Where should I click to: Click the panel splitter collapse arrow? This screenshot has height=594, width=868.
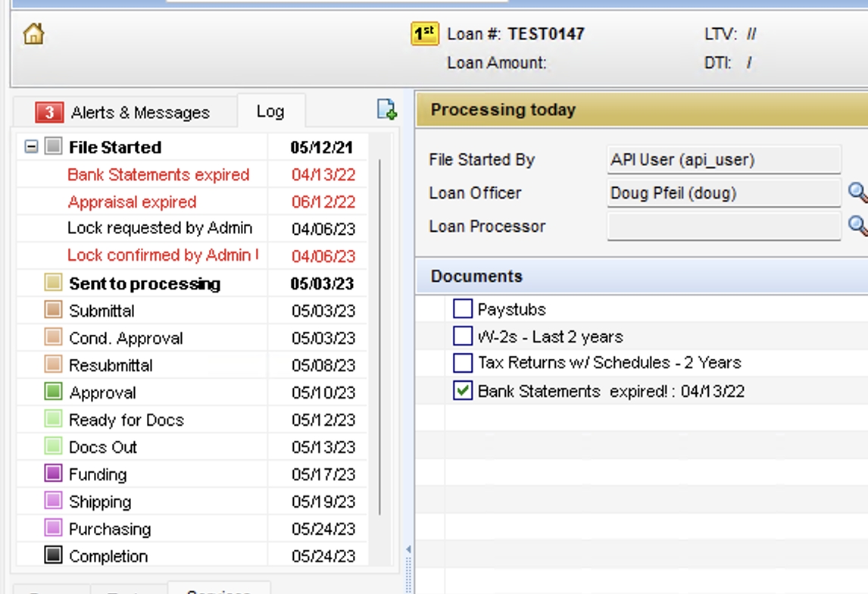(409, 549)
